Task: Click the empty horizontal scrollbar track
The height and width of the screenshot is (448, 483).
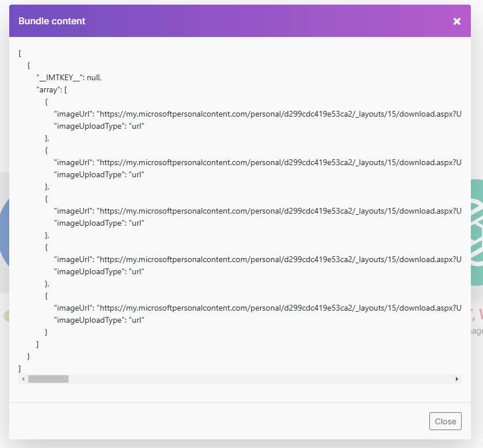Action: pos(260,379)
